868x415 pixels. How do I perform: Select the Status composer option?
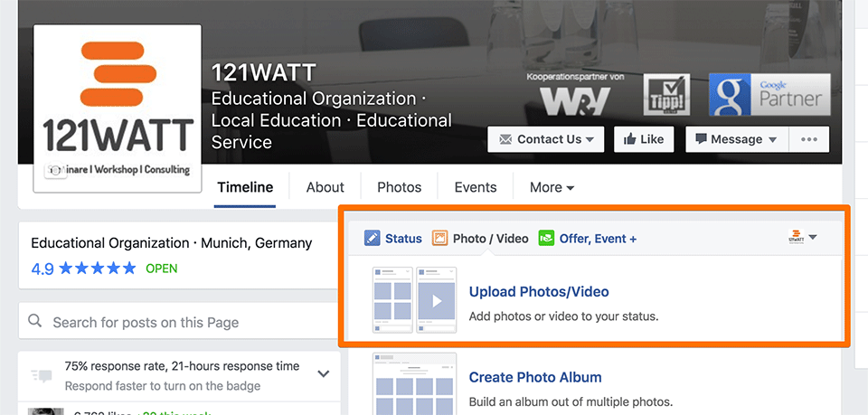click(393, 239)
